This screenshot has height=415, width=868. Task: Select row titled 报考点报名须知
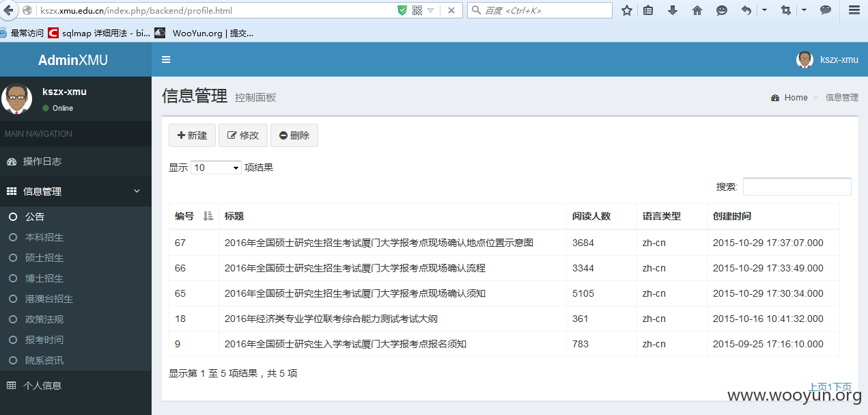point(504,344)
